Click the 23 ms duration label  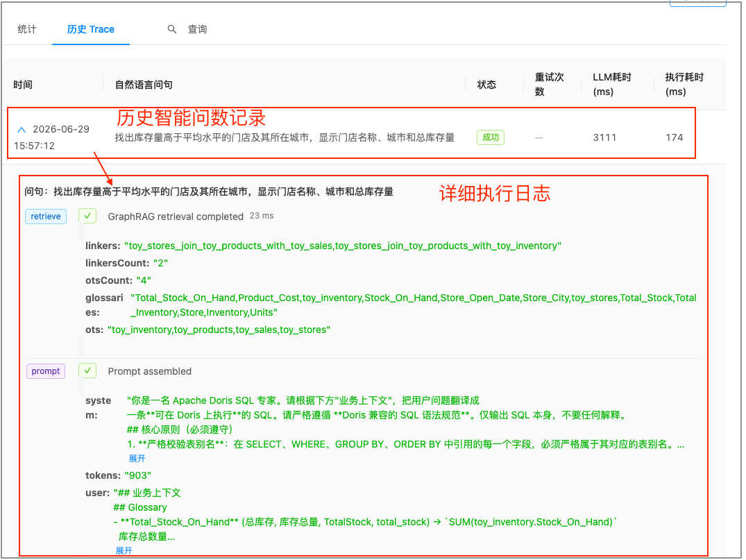click(x=262, y=216)
